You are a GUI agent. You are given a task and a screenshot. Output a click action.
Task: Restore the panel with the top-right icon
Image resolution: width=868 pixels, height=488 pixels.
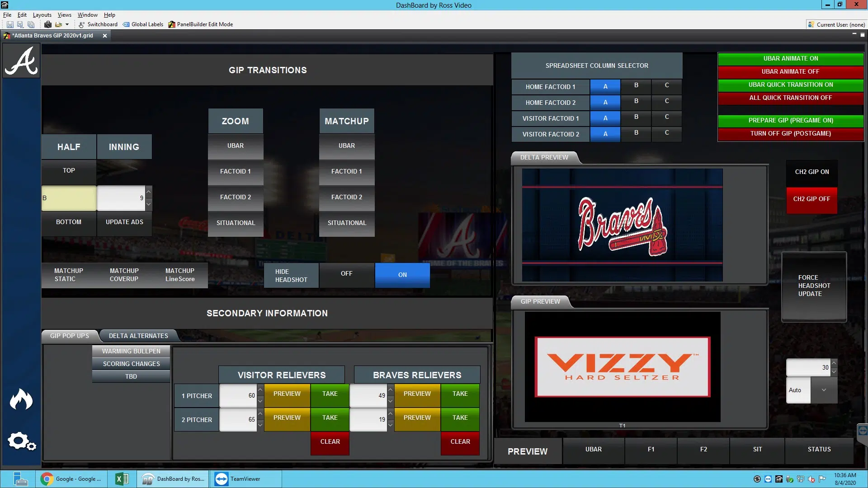coord(862,35)
